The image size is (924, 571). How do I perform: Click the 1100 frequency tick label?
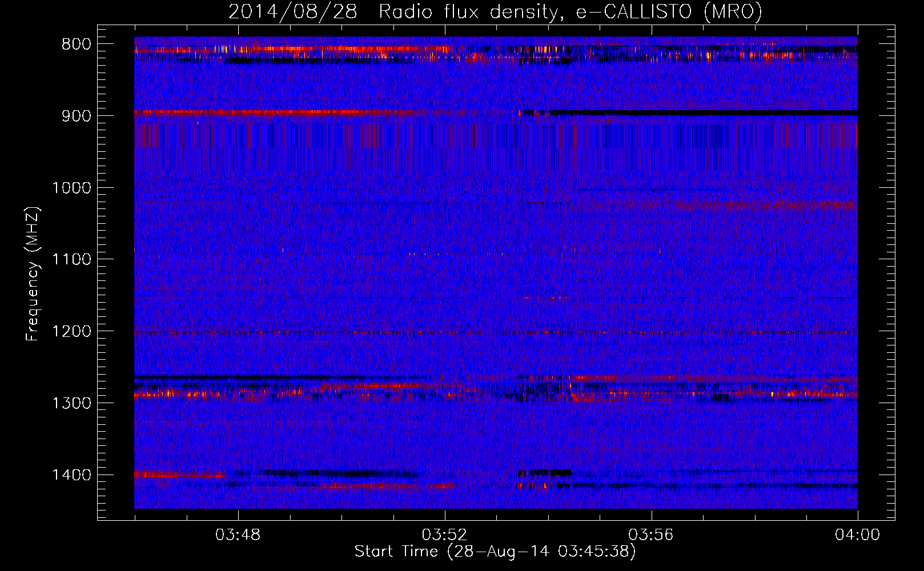pos(72,260)
